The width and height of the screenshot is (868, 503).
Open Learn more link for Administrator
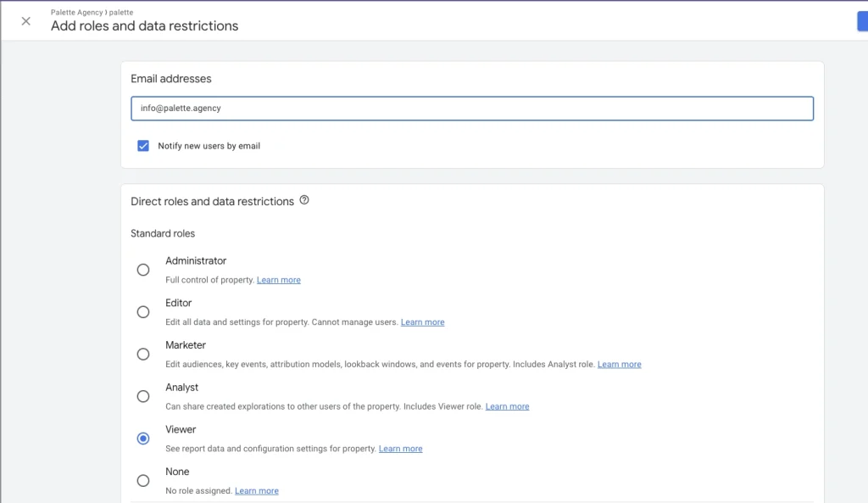click(x=278, y=280)
